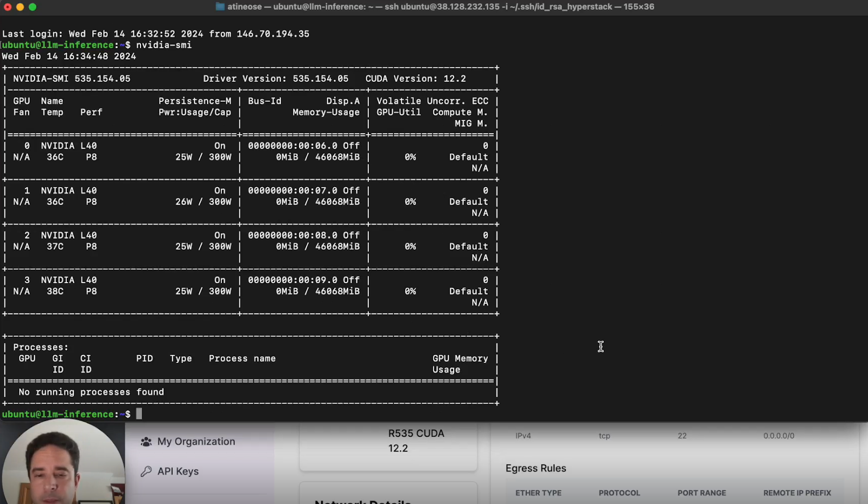The height and width of the screenshot is (504, 868).
Task: Click 'NVIDIA-SMI 535.154.05' header text
Action: tap(72, 79)
